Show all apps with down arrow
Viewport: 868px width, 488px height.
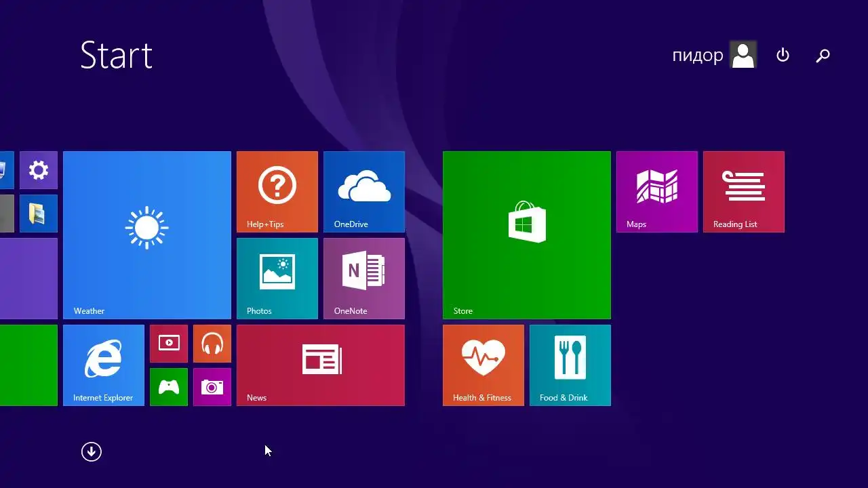[92, 451]
